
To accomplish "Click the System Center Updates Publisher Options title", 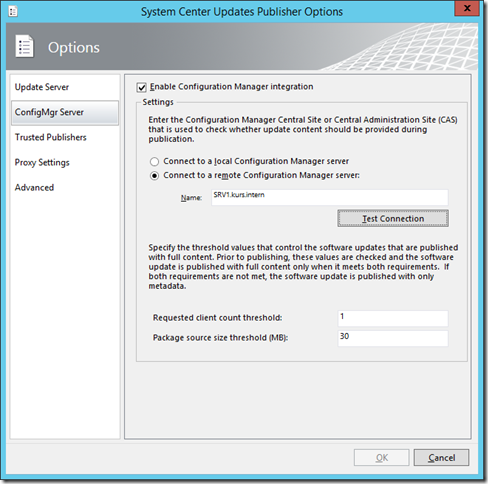I will point(242,12).
